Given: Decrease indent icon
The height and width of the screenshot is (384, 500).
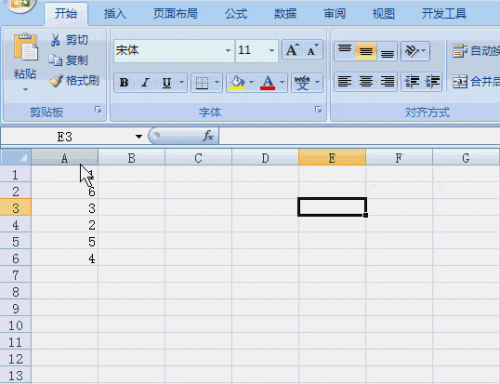Looking at the screenshot, I should (411, 81).
